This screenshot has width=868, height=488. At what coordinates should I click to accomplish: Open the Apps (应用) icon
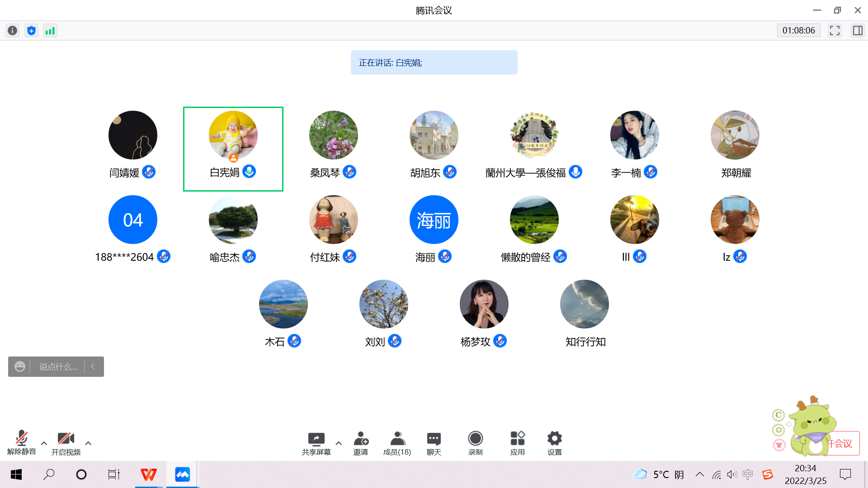tap(517, 439)
